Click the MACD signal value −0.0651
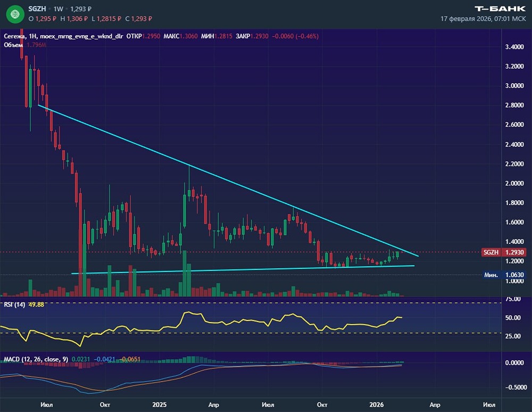532x412 pixels. 130,359
